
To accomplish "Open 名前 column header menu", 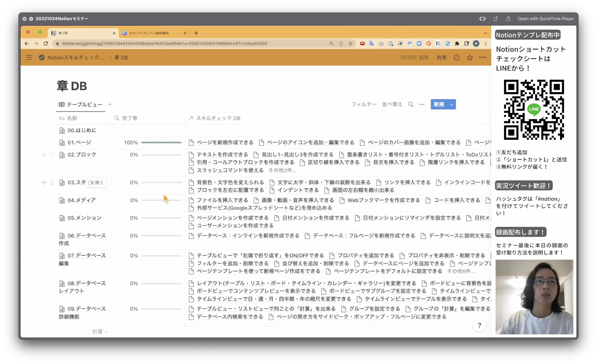I will [83, 118].
